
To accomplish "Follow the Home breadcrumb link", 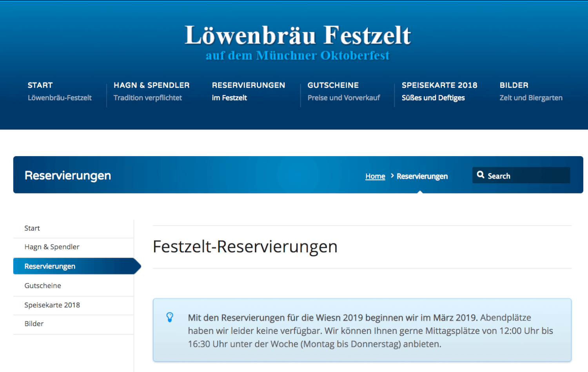I will point(375,176).
